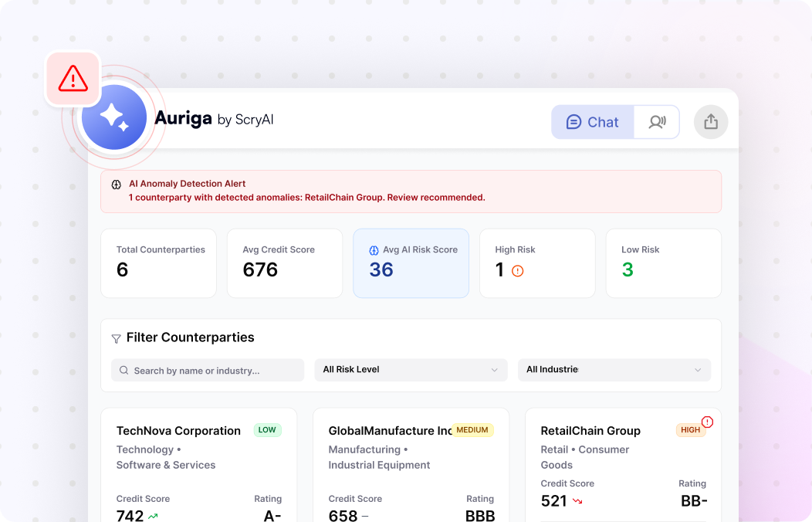Open the RetailChain Group card
This screenshot has width=812, height=522.
[624, 465]
